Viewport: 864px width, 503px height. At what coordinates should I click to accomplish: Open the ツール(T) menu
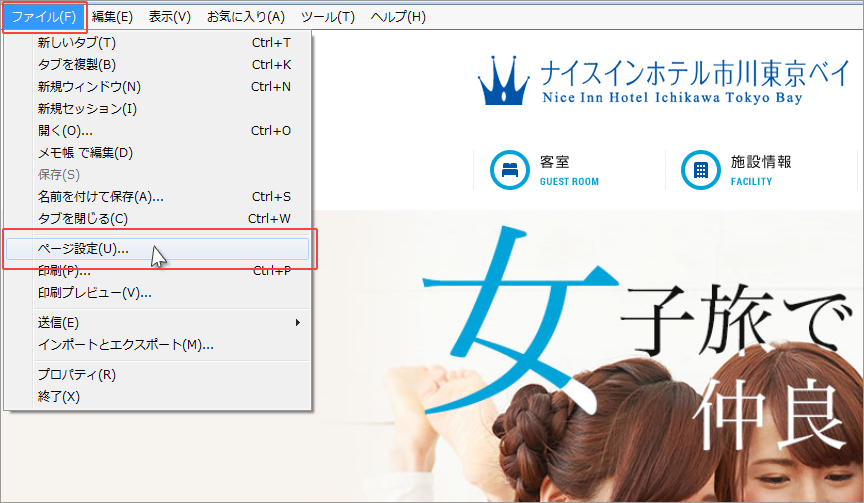[x=328, y=17]
